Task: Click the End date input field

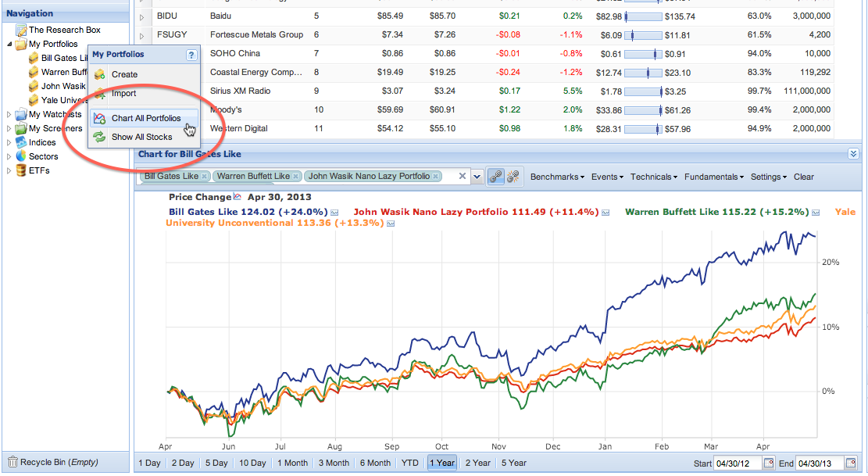Action: point(821,463)
